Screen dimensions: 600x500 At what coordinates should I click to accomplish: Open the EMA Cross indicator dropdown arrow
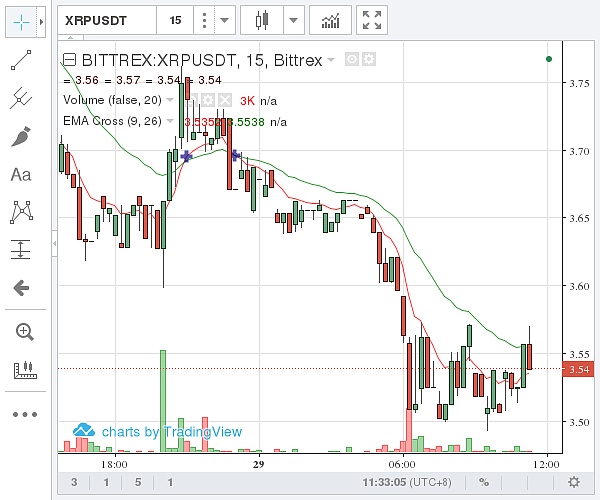[x=170, y=121]
